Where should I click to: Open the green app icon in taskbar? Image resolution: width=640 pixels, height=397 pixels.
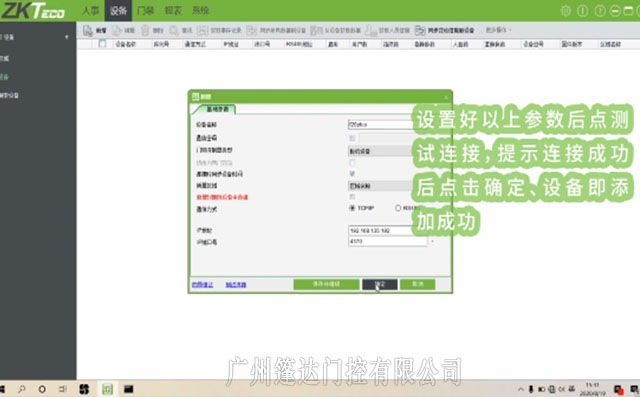point(107,389)
